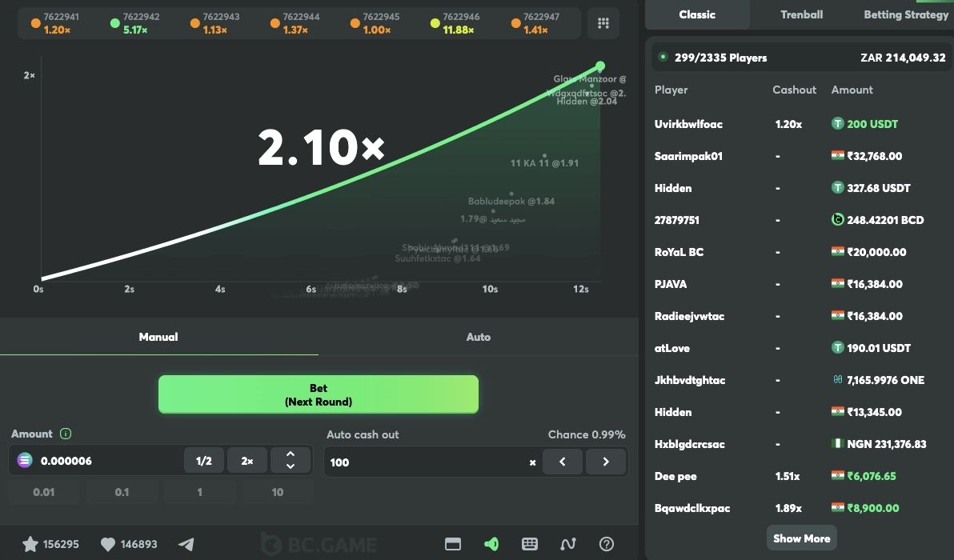Select the currency coin icon in Amount field
This screenshot has height=560, width=954.
click(24, 462)
